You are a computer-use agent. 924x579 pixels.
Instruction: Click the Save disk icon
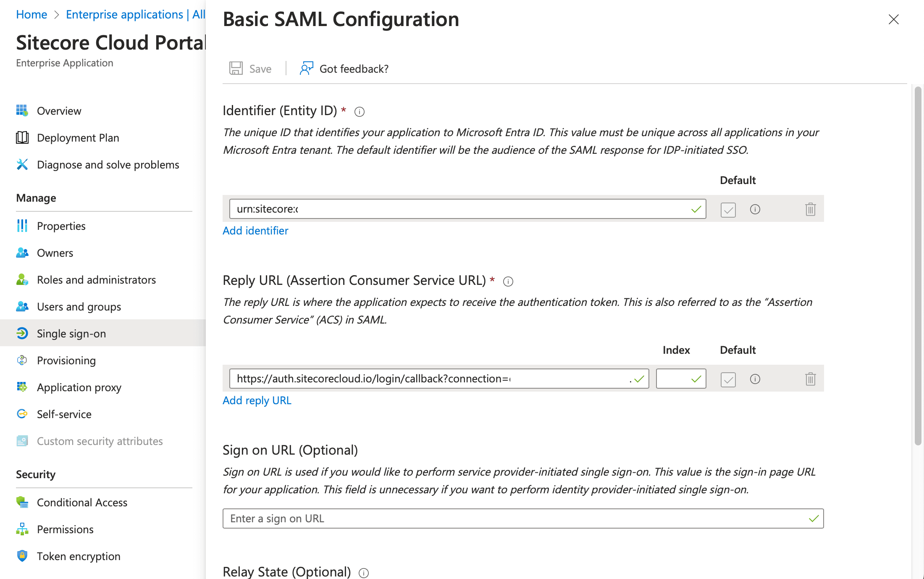tap(236, 68)
